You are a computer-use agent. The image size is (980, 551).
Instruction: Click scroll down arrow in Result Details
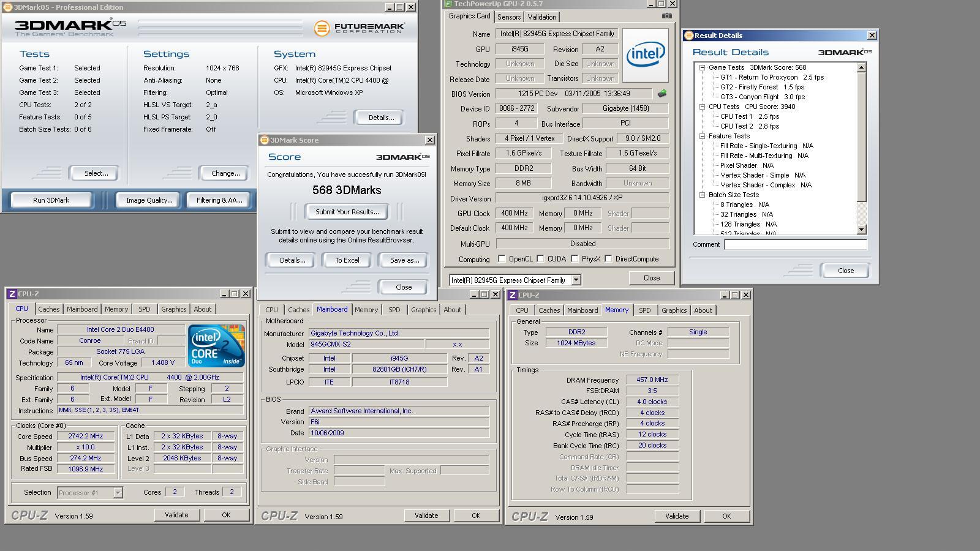point(862,230)
